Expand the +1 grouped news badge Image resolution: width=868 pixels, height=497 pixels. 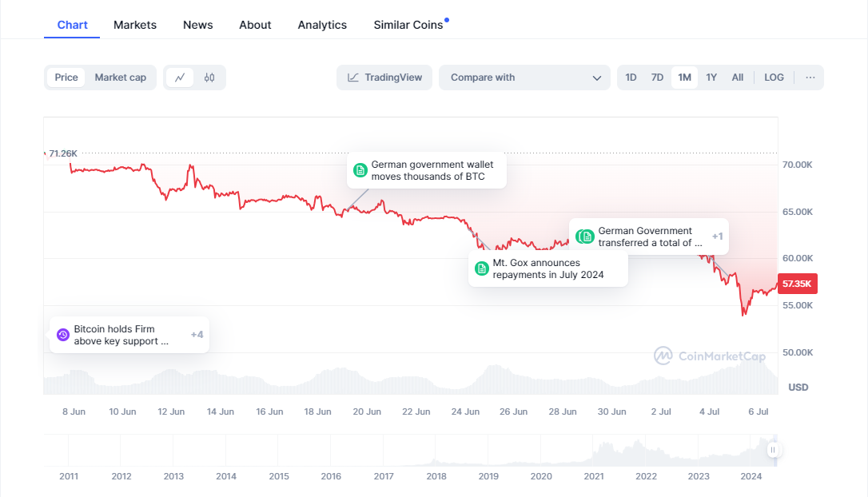coord(717,237)
